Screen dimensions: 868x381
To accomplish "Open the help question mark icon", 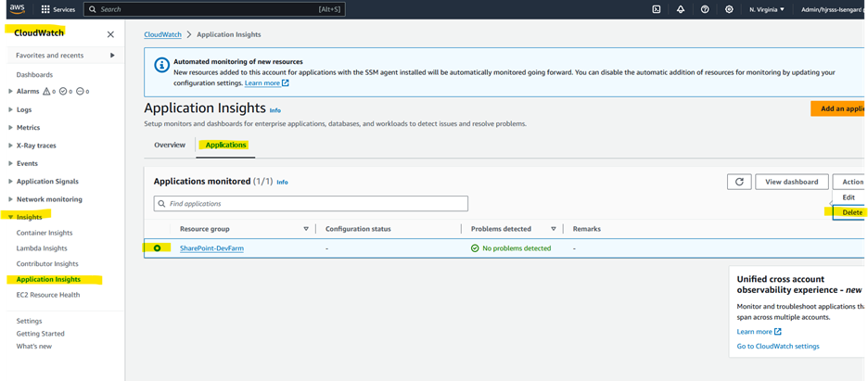I will [706, 9].
